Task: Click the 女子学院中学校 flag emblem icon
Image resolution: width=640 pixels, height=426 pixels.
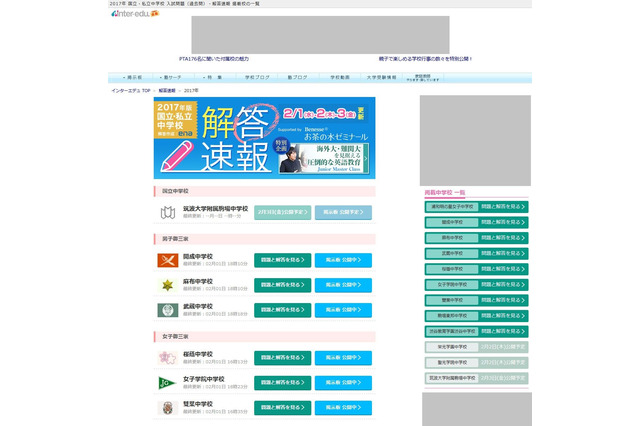Action: click(167, 383)
